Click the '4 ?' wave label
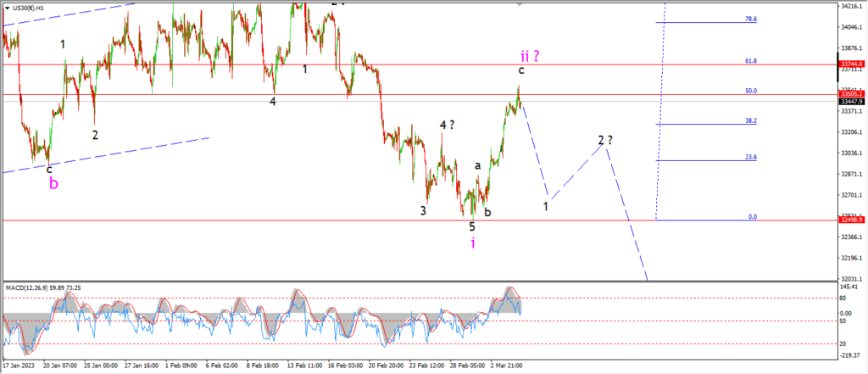This screenshot has width=868, height=374. [x=448, y=125]
